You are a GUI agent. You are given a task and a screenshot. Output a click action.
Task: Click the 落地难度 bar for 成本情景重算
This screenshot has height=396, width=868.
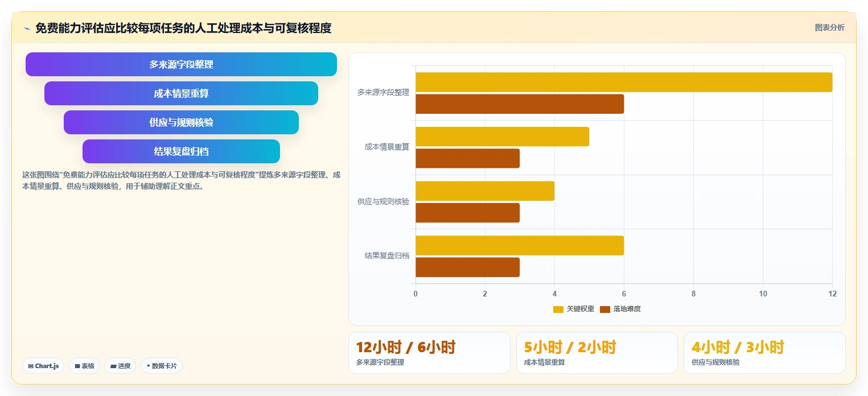tap(467, 158)
